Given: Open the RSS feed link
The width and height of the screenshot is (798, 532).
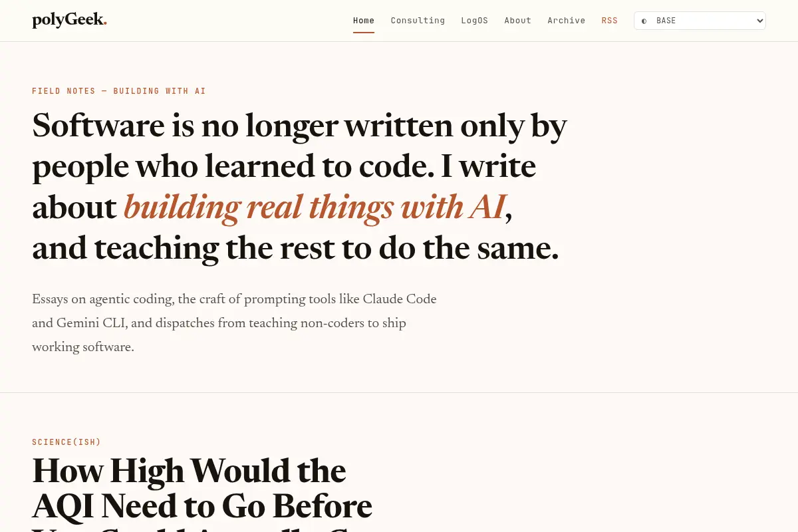Looking at the screenshot, I should point(610,21).
